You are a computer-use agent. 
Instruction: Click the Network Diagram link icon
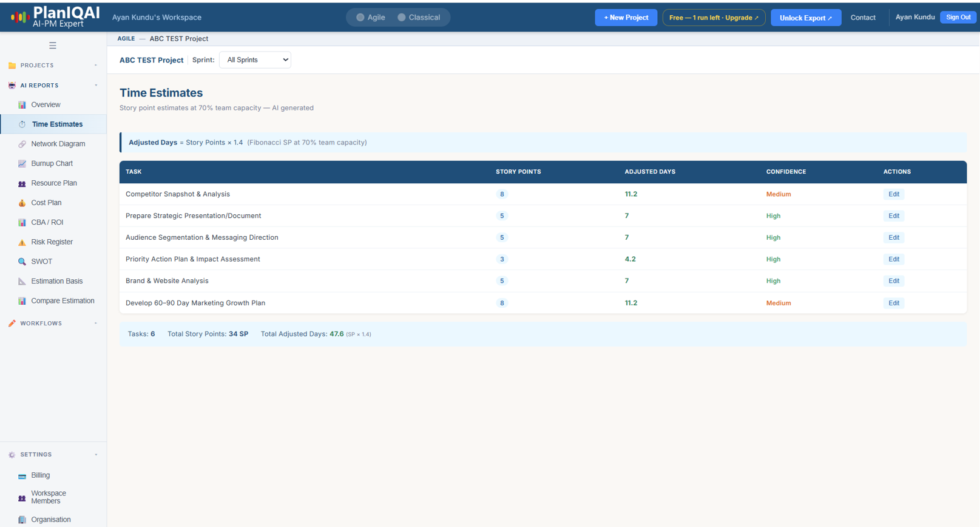pos(22,144)
